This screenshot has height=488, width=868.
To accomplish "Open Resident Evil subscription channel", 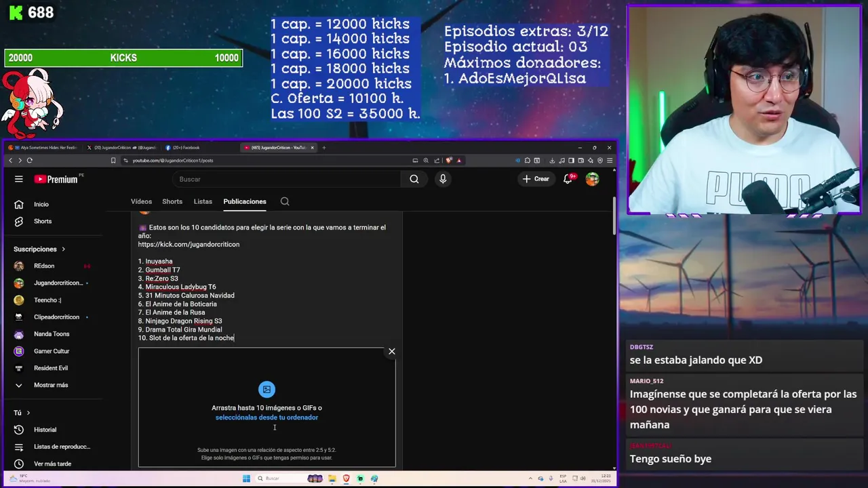I will tap(51, 368).
